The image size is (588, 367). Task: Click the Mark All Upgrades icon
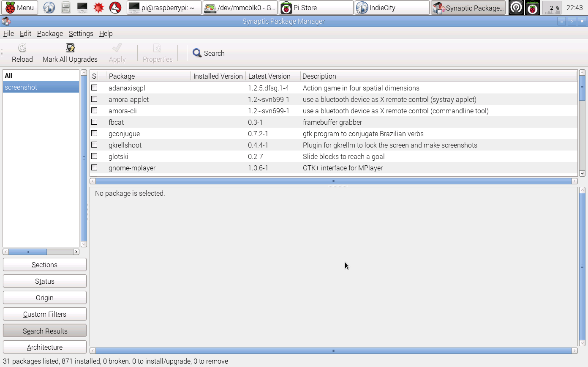pyautogui.click(x=70, y=48)
